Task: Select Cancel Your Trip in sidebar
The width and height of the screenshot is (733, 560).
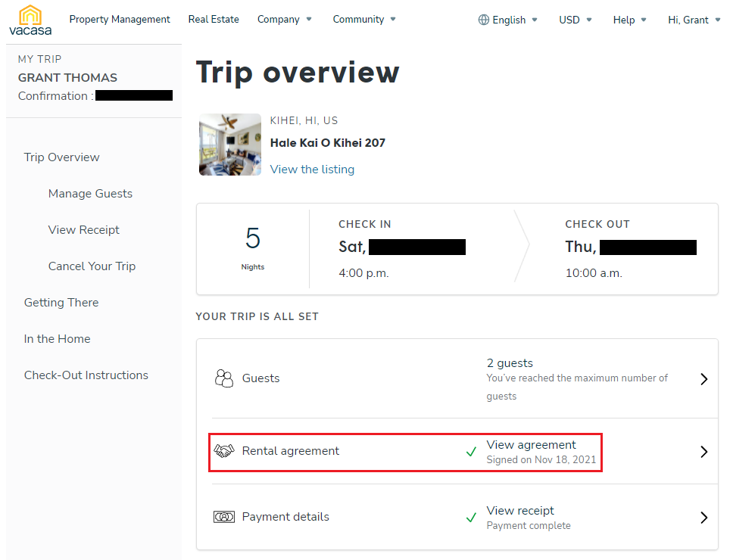Action: (x=92, y=266)
